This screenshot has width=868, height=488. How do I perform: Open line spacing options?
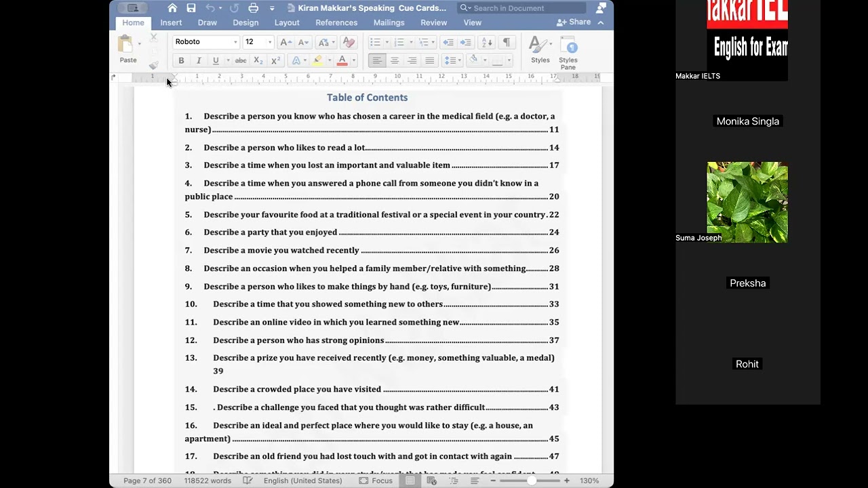point(452,61)
